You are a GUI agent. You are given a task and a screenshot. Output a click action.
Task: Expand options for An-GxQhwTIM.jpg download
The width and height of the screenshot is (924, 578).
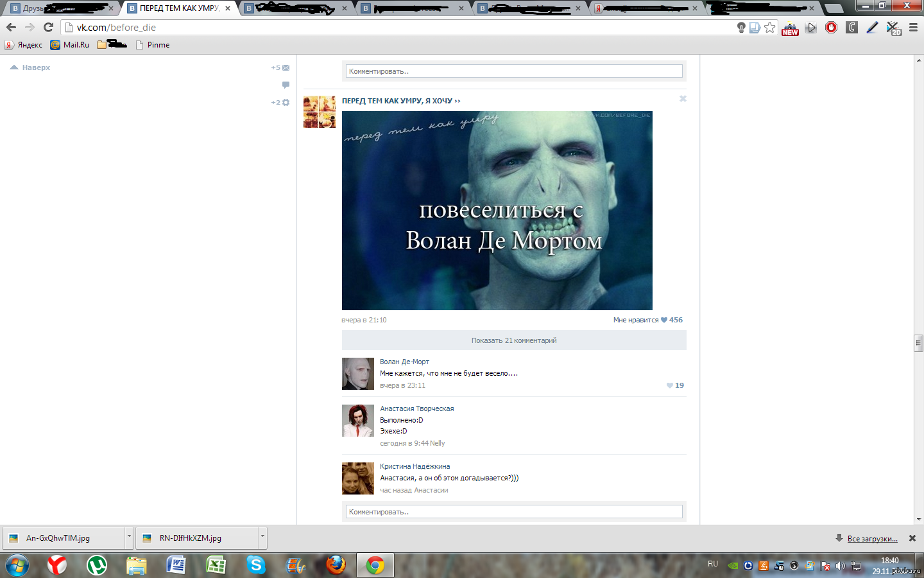[x=129, y=537]
